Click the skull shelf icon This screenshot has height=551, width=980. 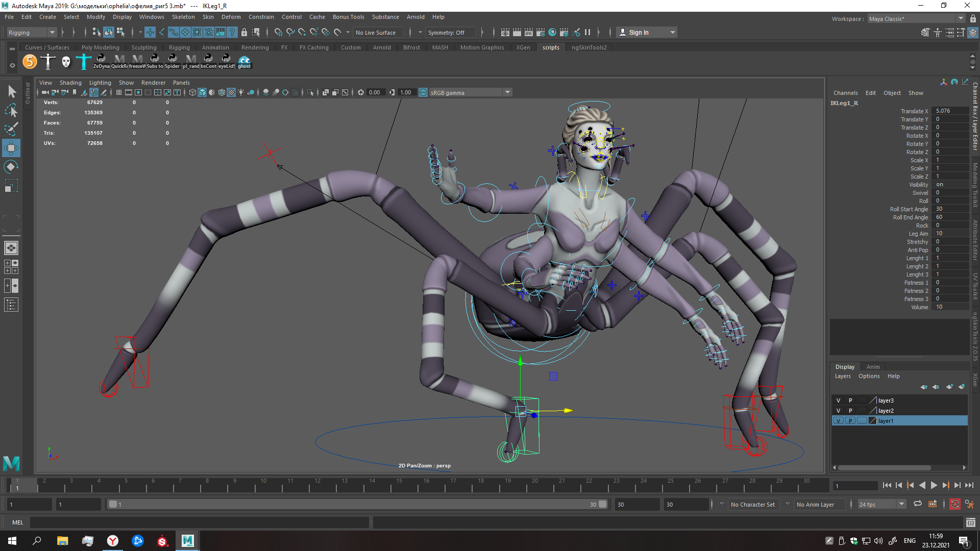66,62
